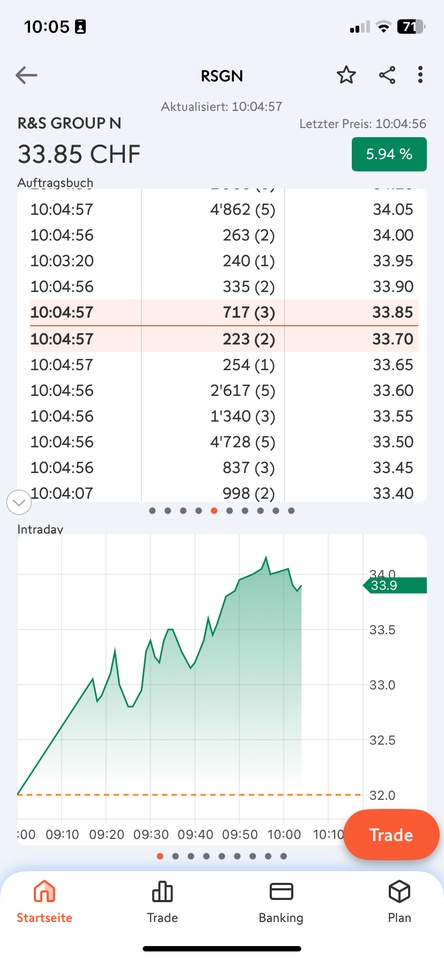Open the three-dot more options menu
444x960 pixels.
420,75
